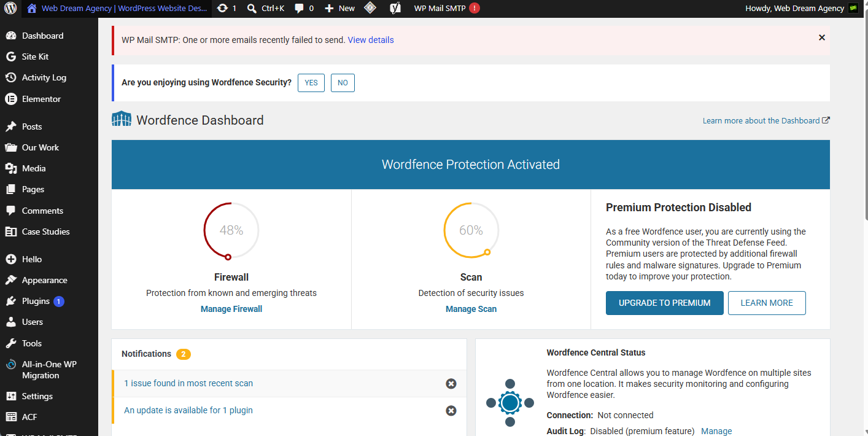868x436 pixels.
Task: Open the Ctrl+K search in admin bar
Action: tap(266, 9)
